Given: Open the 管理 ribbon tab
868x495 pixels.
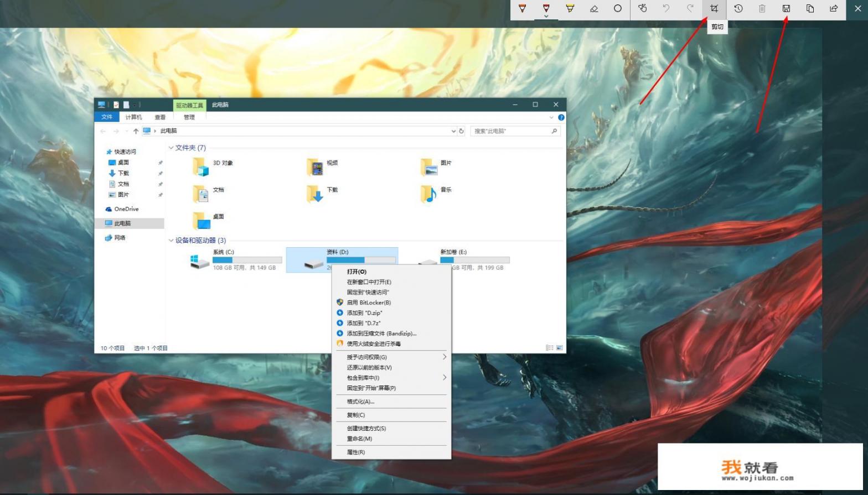Looking at the screenshot, I should pyautogui.click(x=189, y=117).
